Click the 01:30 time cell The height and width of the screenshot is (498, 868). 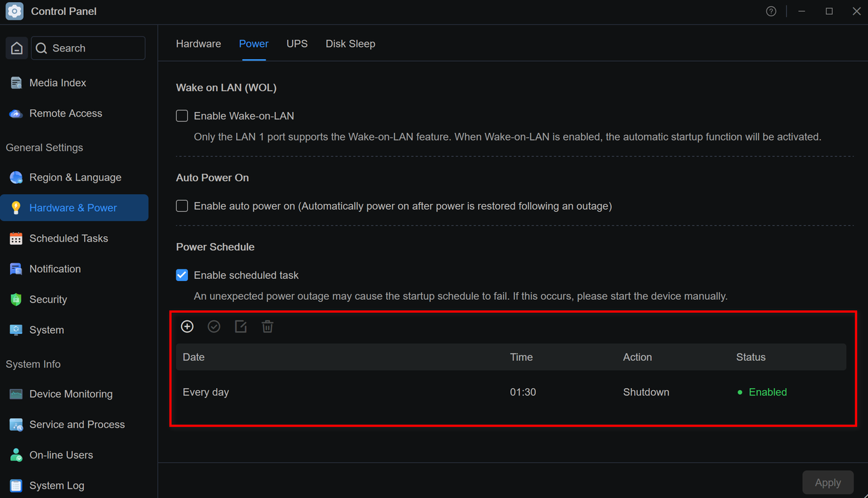(x=523, y=392)
